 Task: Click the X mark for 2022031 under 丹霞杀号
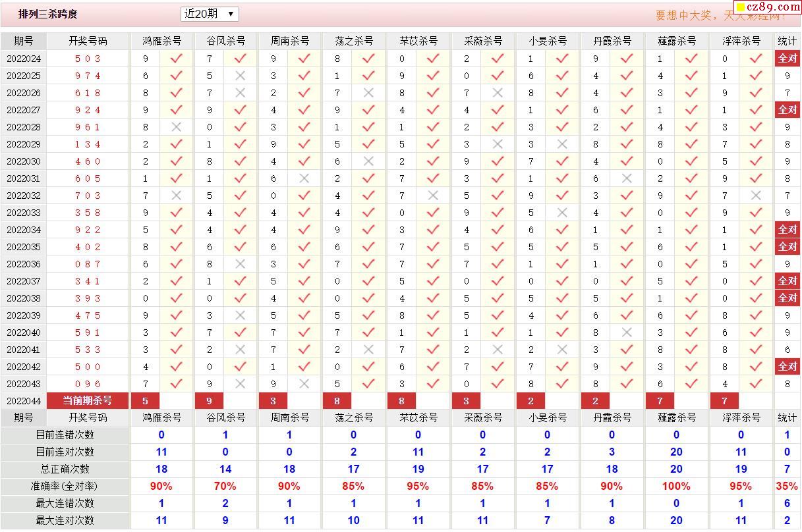tap(627, 178)
